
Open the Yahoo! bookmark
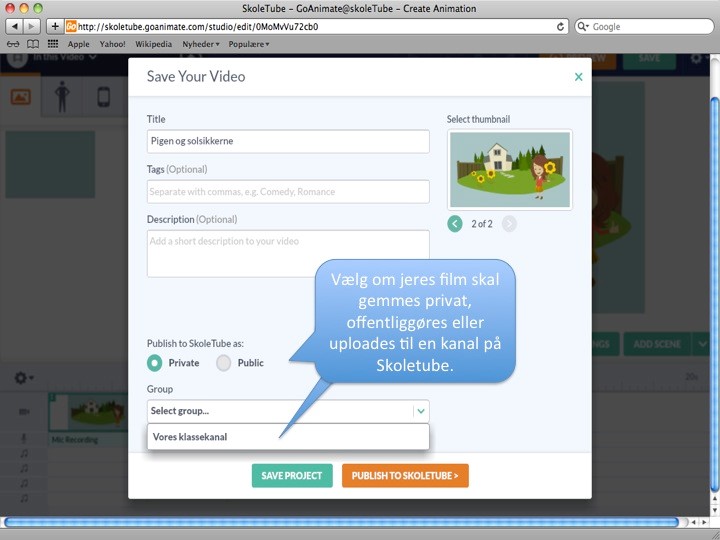112,44
